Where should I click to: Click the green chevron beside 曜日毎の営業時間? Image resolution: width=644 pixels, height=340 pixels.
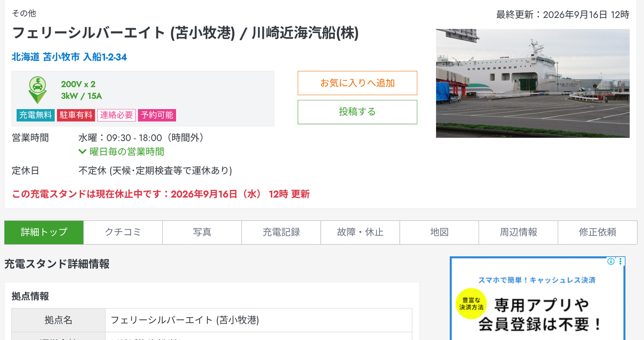(82, 152)
